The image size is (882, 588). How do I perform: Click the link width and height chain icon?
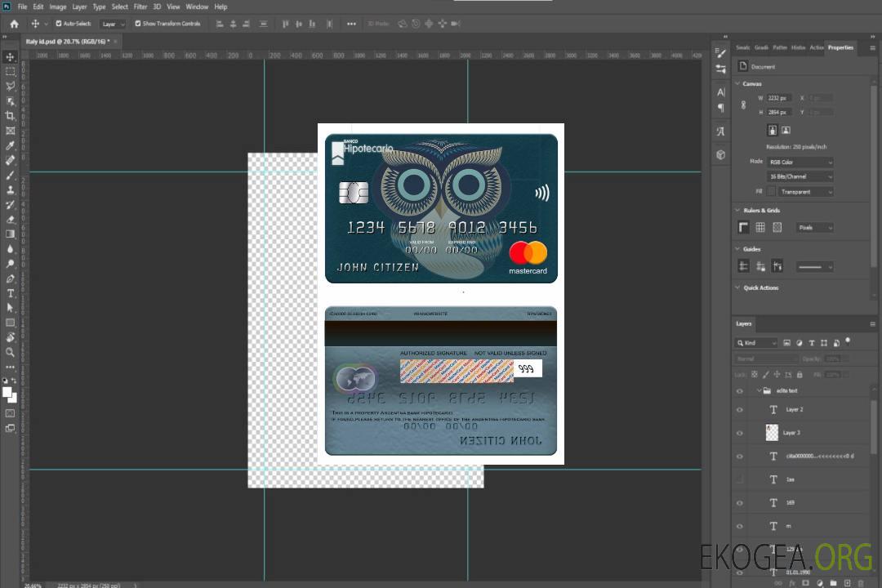tap(743, 105)
